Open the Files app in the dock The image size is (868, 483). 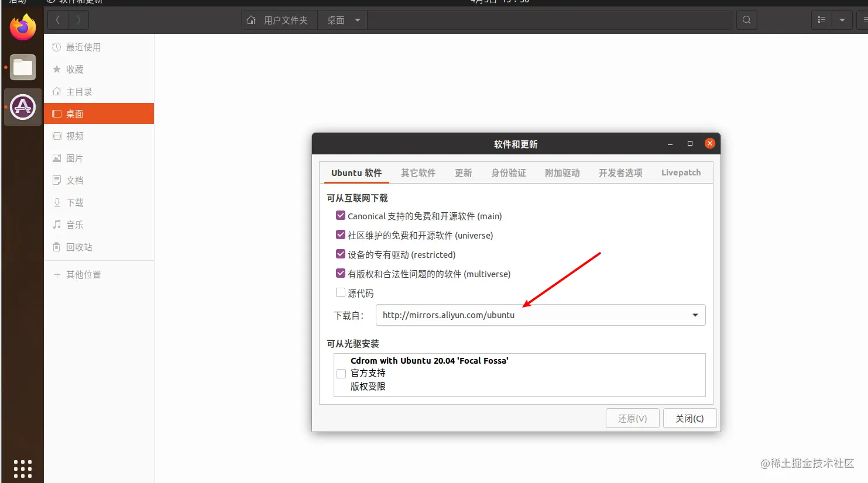[23, 67]
